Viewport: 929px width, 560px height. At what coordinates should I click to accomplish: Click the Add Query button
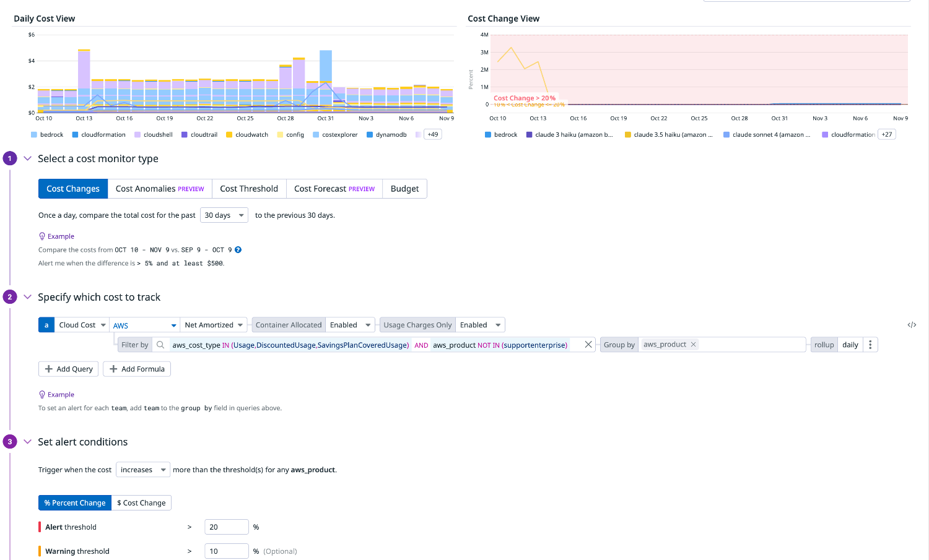(x=68, y=369)
